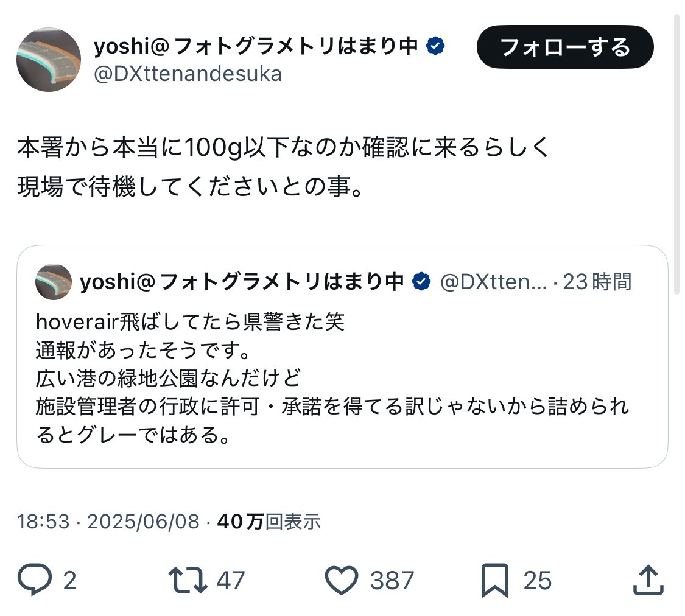The image size is (685, 616).
Task: Open the share upload icon
Action: coord(648,579)
